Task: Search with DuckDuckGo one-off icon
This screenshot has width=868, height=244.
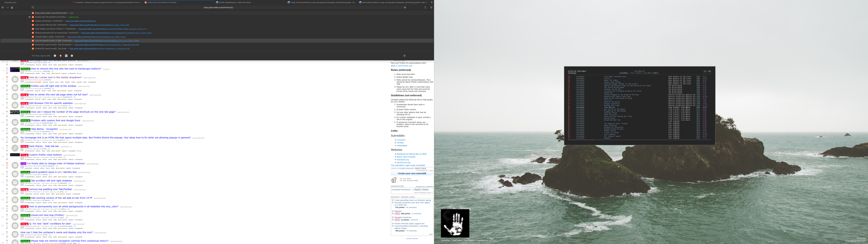Action: (61, 56)
